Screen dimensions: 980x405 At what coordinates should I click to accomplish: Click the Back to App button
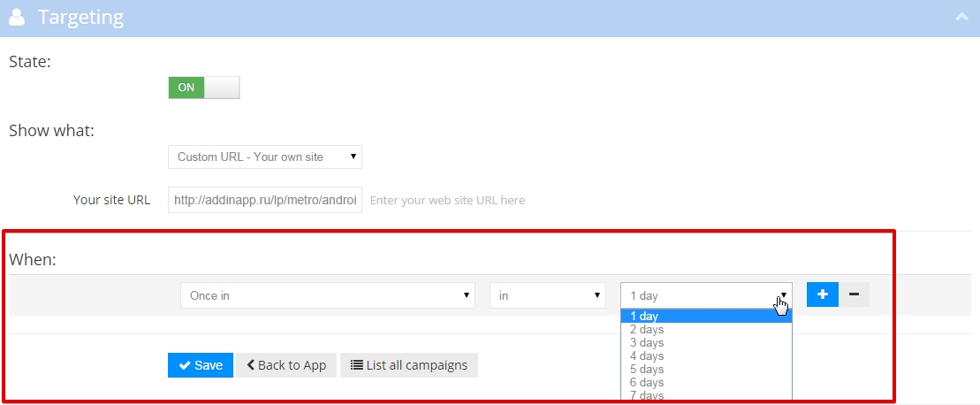(x=286, y=365)
